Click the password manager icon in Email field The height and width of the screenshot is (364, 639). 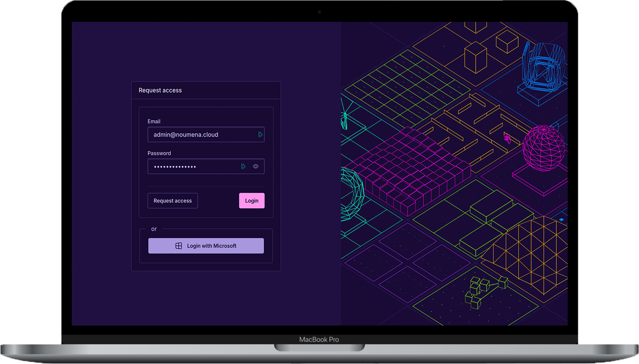pyautogui.click(x=260, y=134)
